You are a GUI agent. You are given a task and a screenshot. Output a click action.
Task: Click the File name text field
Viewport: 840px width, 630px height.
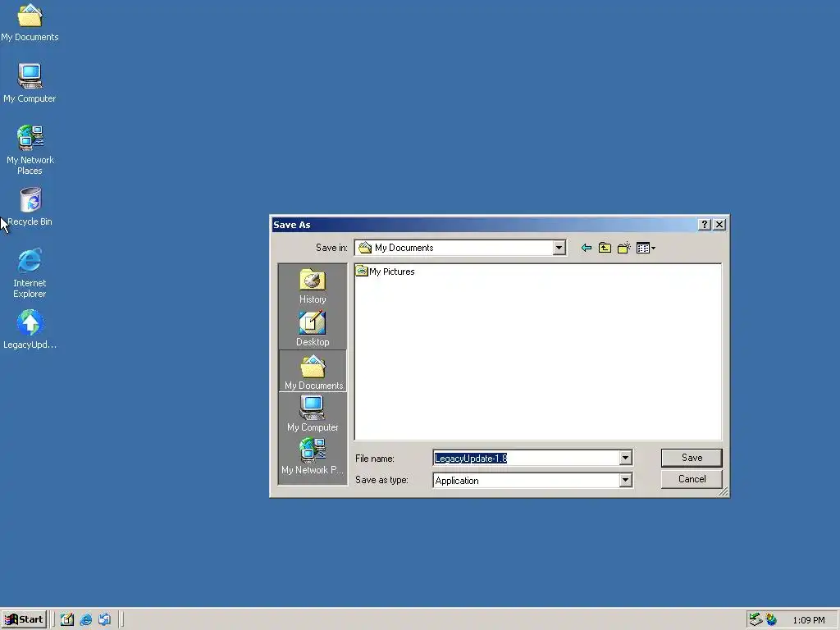(526, 458)
